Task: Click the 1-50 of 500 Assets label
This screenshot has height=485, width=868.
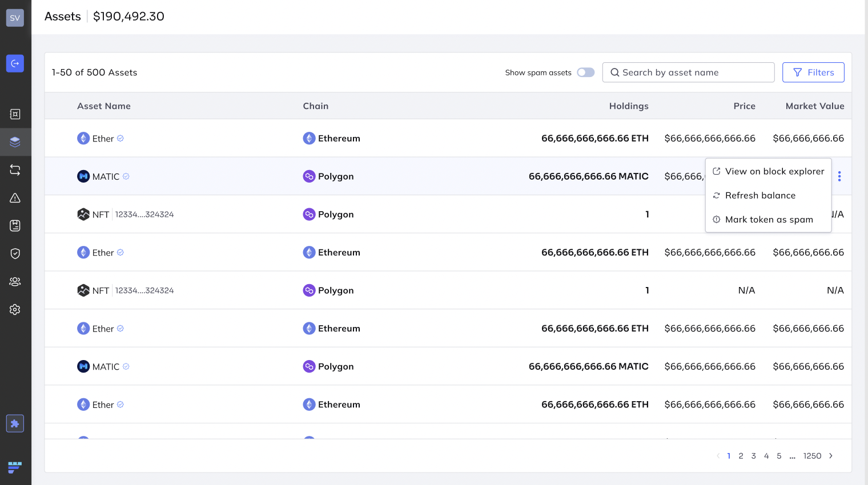Action: (95, 72)
